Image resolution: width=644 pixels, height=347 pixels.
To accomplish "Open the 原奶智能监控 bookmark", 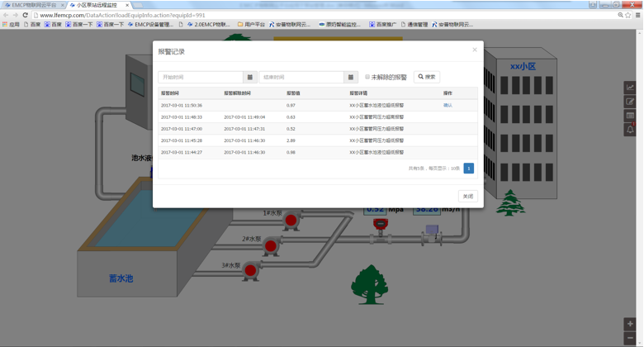I will [x=340, y=25].
